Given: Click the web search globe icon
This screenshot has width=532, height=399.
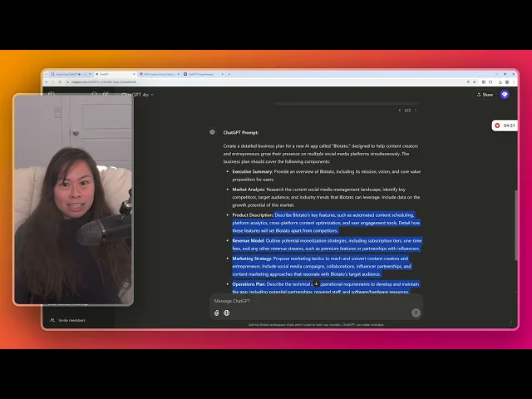Looking at the screenshot, I should pos(227,313).
